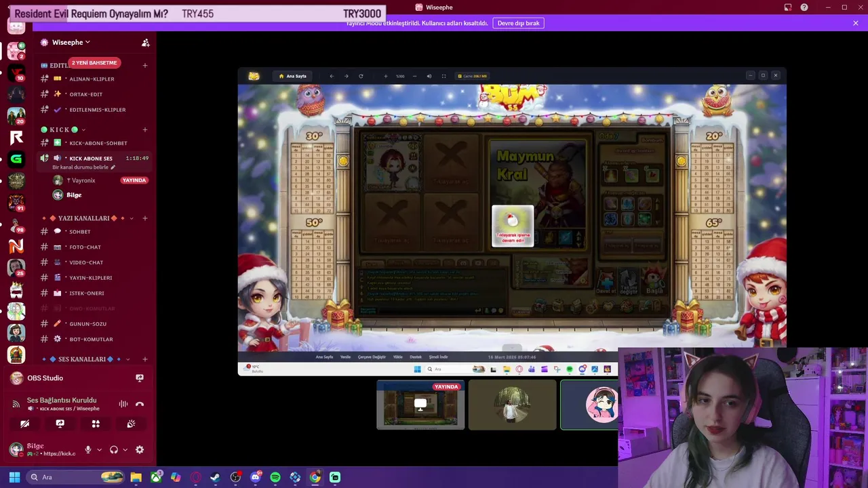Add channel to the KICK category
This screenshot has height=488, width=868.
(145, 129)
